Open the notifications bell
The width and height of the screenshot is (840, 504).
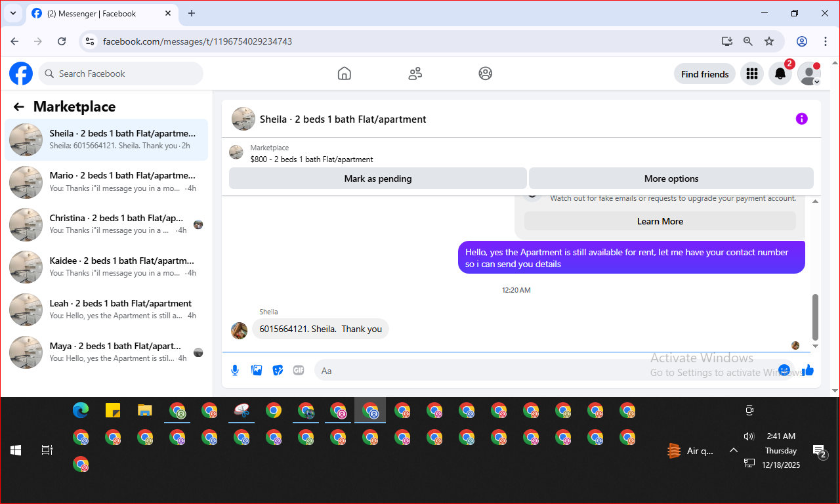780,74
